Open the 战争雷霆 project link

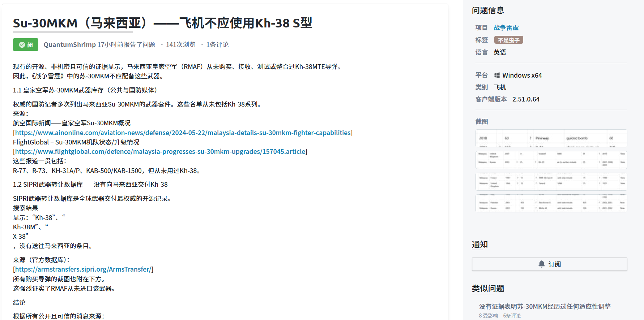tap(506, 28)
